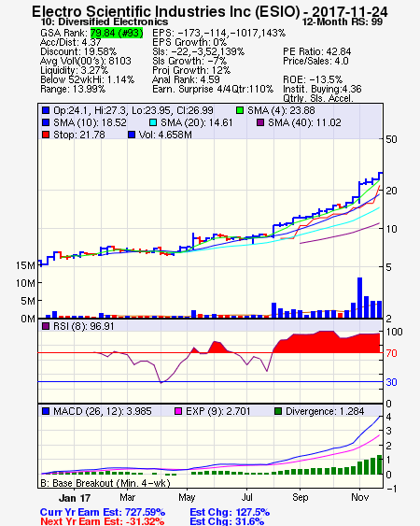
Task: Click the blue OHLC legend swatch
Action: (x=46, y=110)
